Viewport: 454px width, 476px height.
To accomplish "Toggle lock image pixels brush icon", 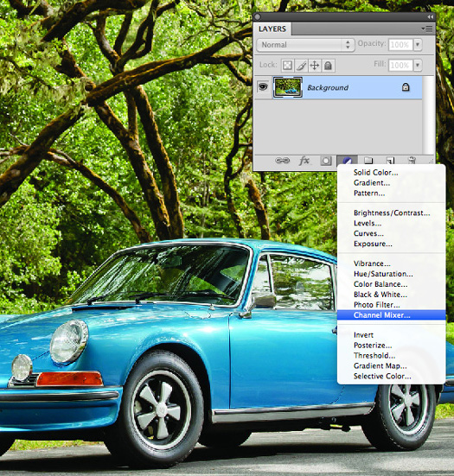I will pyautogui.click(x=301, y=65).
